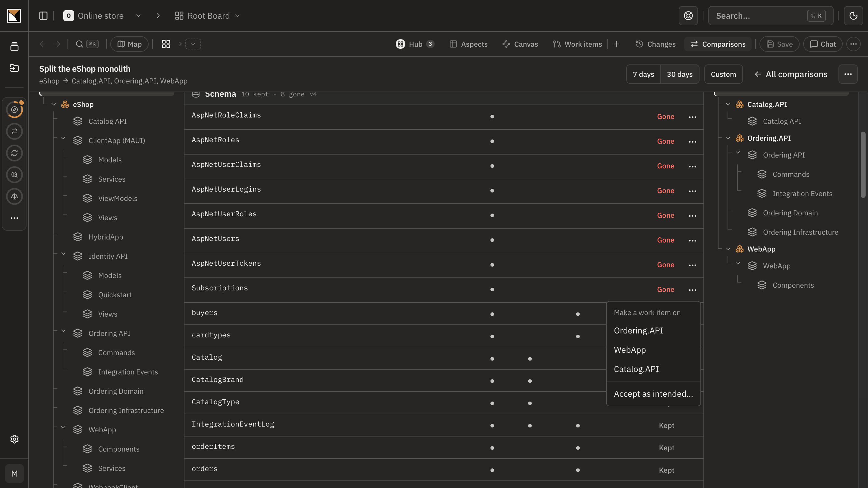This screenshot has width=868, height=488.
Task: Collapse Ordering.API node in right tree
Action: 728,138
